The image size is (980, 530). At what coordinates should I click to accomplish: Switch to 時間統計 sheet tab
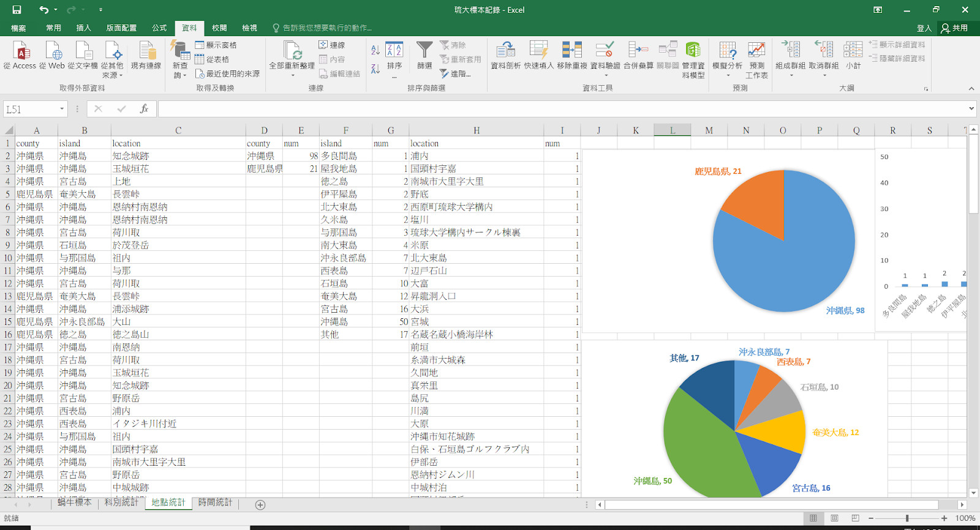[215, 502]
